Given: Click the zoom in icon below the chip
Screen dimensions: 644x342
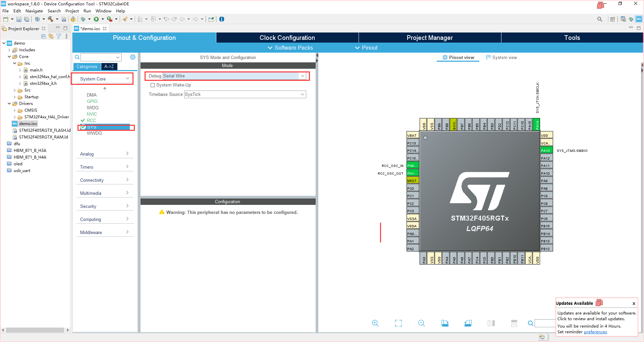Looking at the screenshot, I should coord(375,323).
